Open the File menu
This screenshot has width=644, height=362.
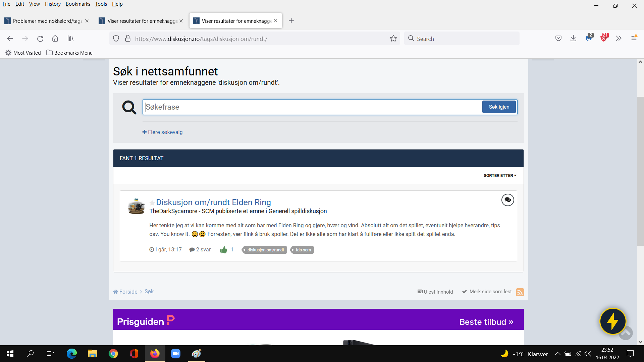pos(6,4)
